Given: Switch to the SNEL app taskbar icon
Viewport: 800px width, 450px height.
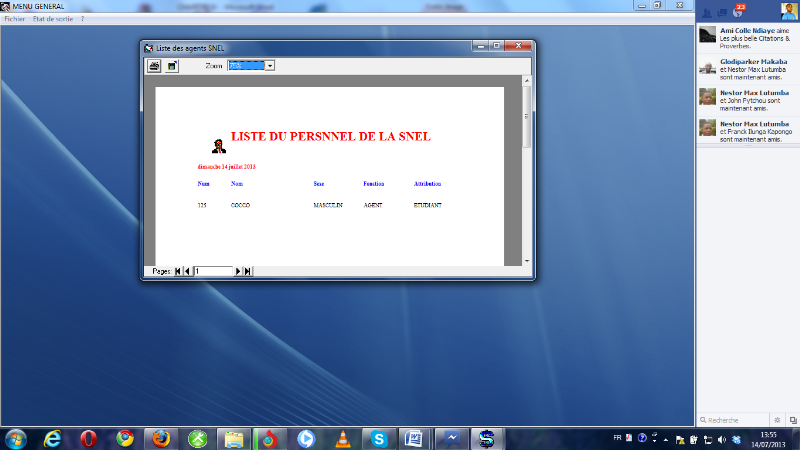Looking at the screenshot, I should (x=486, y=439).
